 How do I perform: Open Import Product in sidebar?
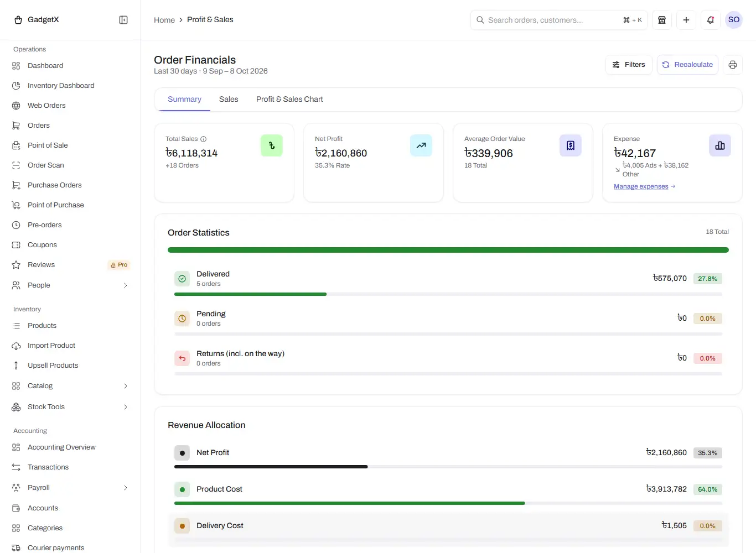point(70,346)
